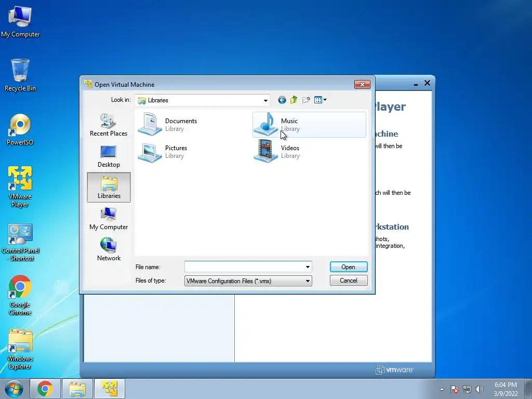Click the Cancel button
The height and width of the screenshot is (399, 532).
coord(349,280)
